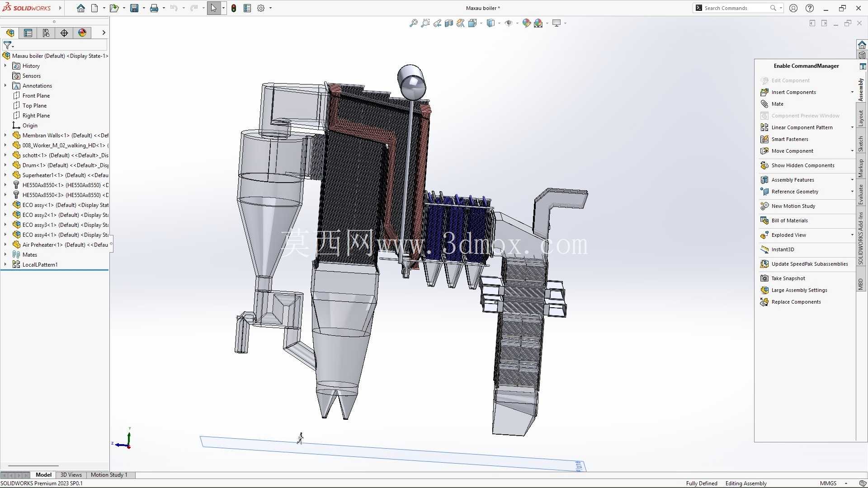Open Assembly Features menu

(792, 180)
